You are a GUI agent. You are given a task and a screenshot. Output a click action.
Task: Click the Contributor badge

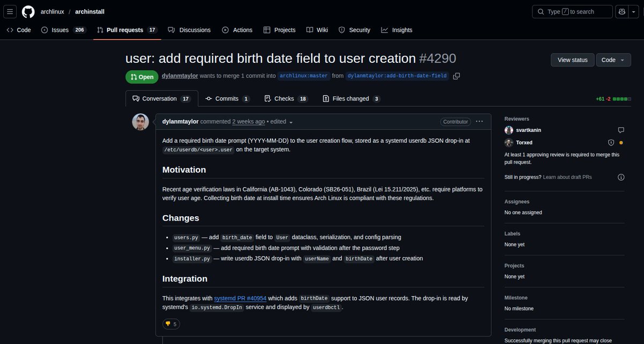pyautogui.click(x=455, y=122)
